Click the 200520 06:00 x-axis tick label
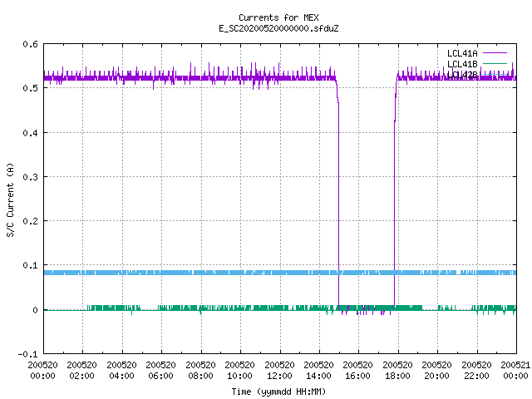Screen dimensions: 532x399 [x=160, y=371]
